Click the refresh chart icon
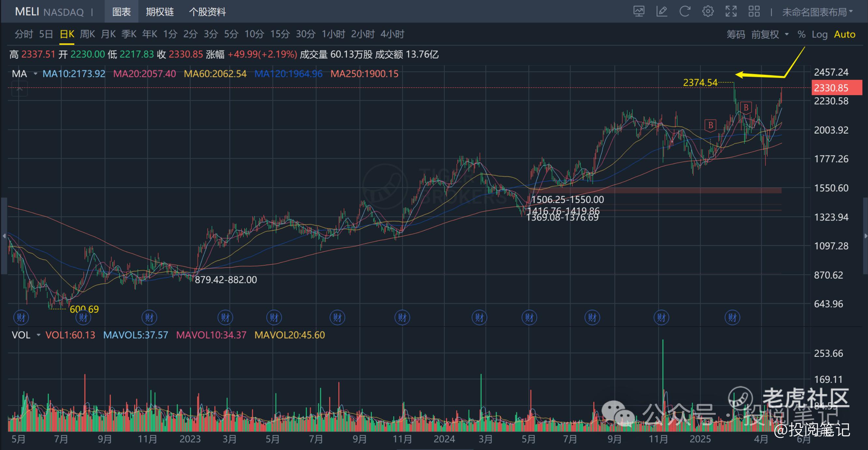The image size is (868, 450). click(x=685, y=12)
